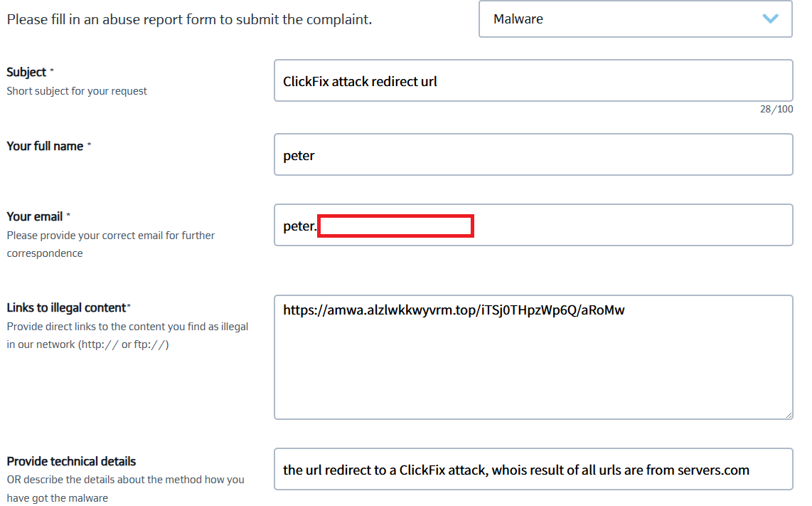Click the 28/100 character counter

point(776,109)
